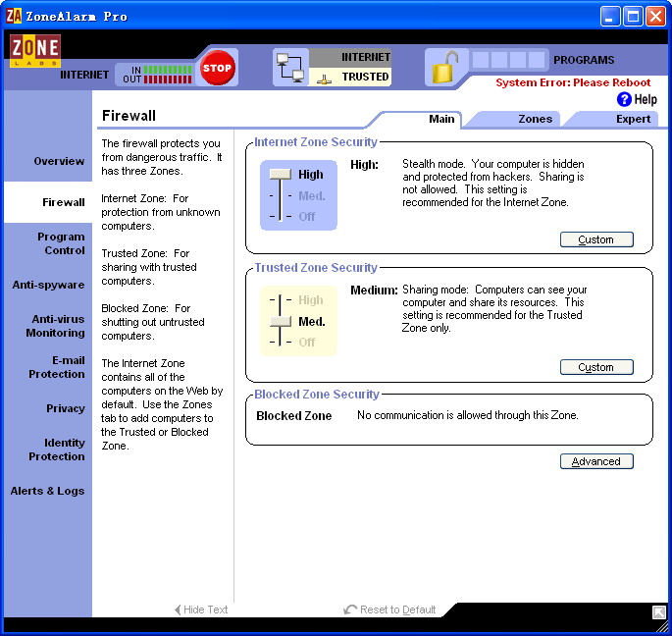This screenshot has width=672, height=636.
Task: Click the blue Help question mark icon
Action: [624, 99]
